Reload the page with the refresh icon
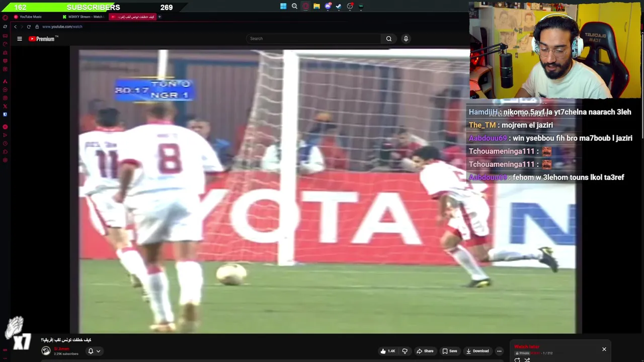The image size is (644, 362). click(29, 27)
